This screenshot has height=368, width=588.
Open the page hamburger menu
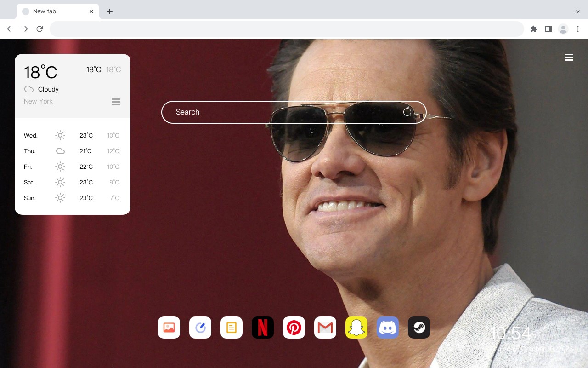coord(569,57)
